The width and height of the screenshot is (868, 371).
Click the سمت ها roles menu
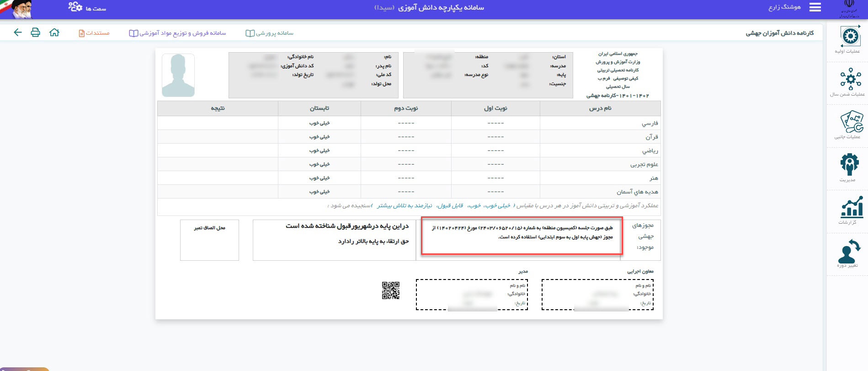(87, 8)
